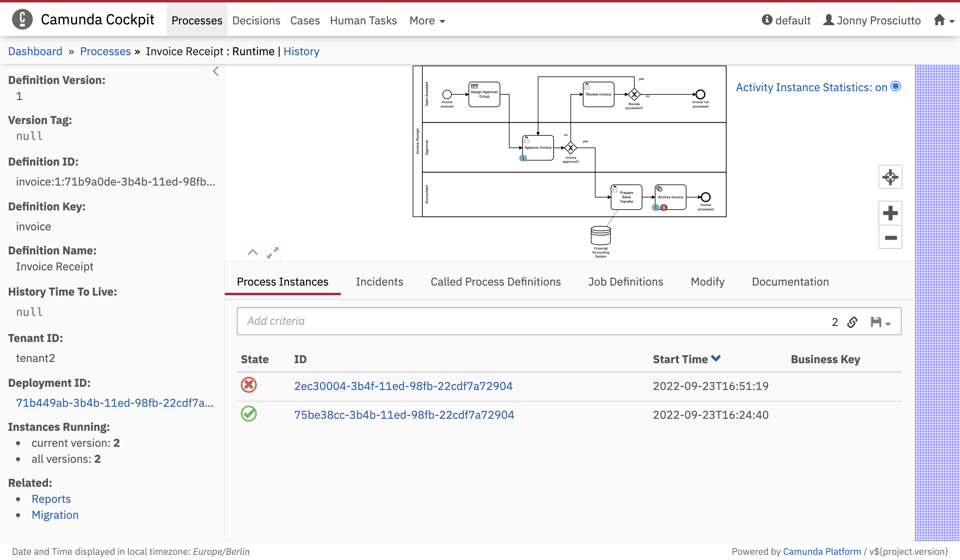Maximize the diagram with expand arrows icon

coord(273,253)
